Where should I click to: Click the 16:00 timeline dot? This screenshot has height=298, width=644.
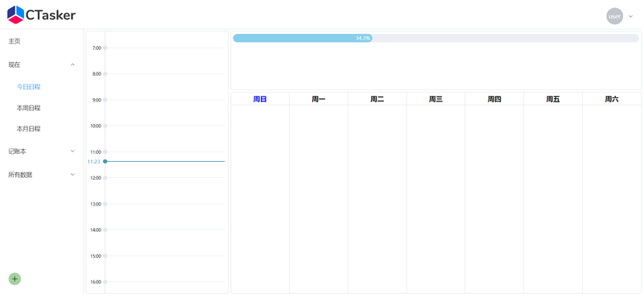pyautogui.click(x=105, y=282)
